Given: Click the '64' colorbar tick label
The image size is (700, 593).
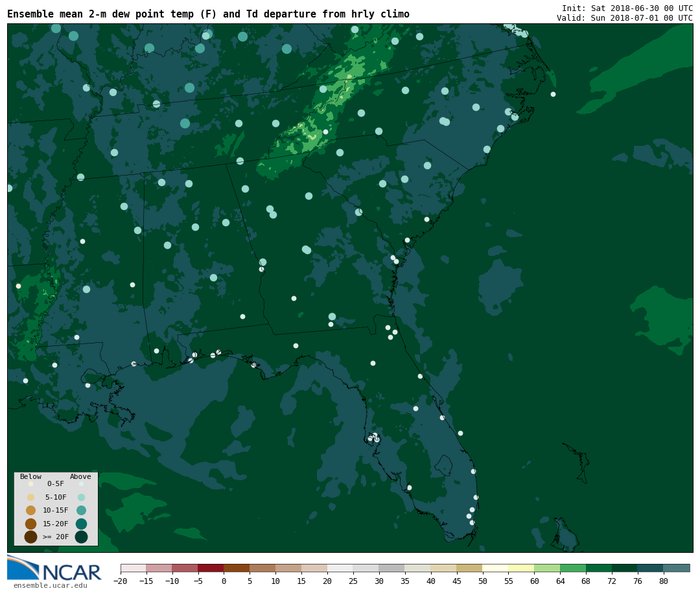Looking at the screenshot, I should [560, 581].
